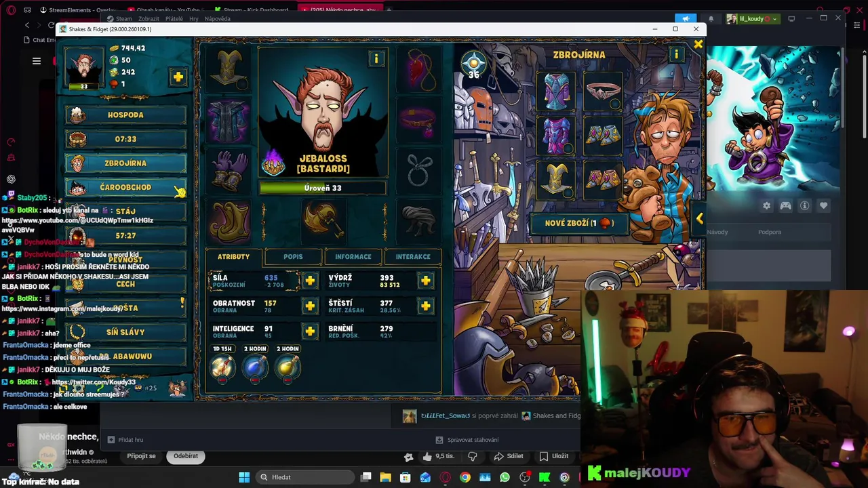Image resolution: width=868 pixels, height=488 pixels.
Task: Pick the blue-purple robe shop item
Action: click(x=556, y=91)
